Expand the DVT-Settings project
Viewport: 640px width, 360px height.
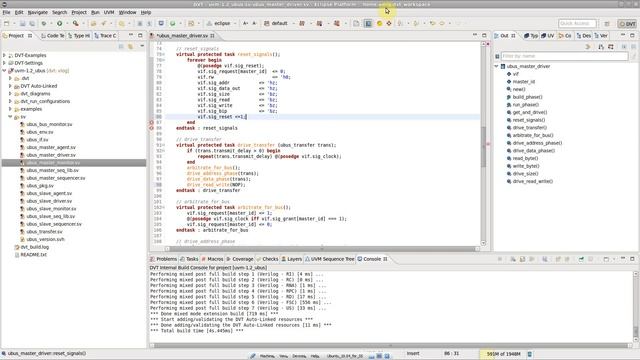(4, 63)
